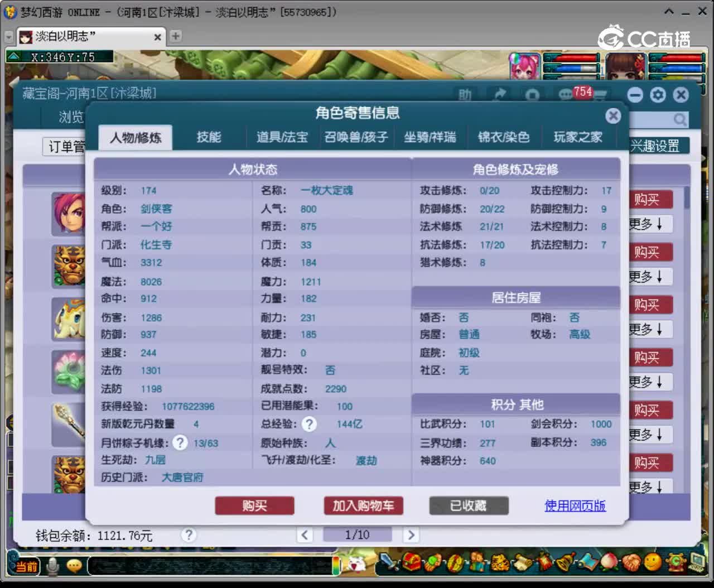Click the chat volume level bar

336,565
